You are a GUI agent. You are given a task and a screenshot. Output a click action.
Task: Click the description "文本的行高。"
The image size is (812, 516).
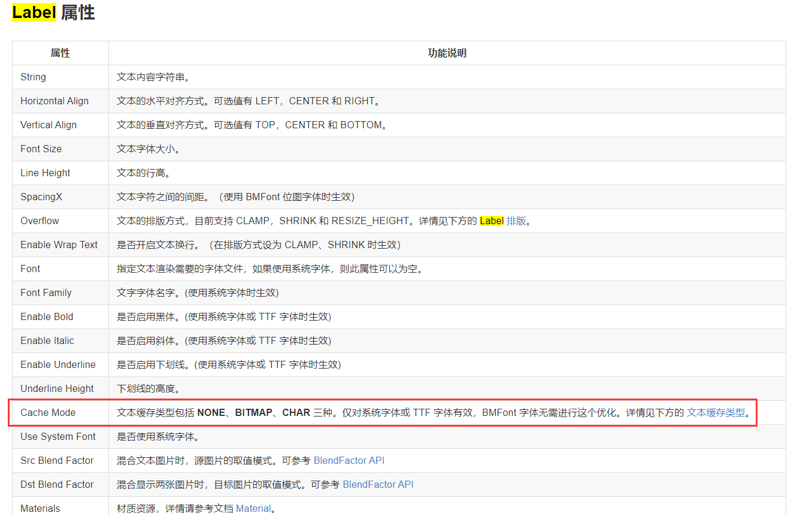point(144,173)
